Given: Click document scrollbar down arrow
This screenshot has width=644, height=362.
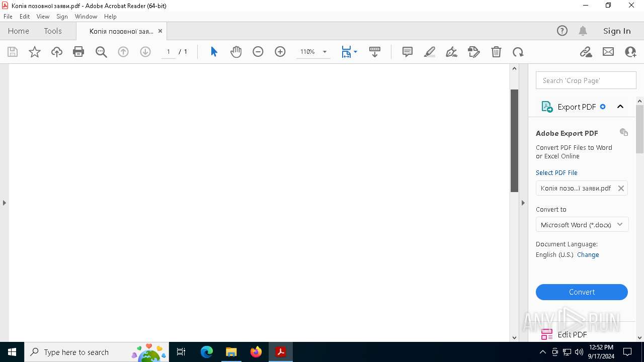Looking at the screenshot, I should (514, 337).
